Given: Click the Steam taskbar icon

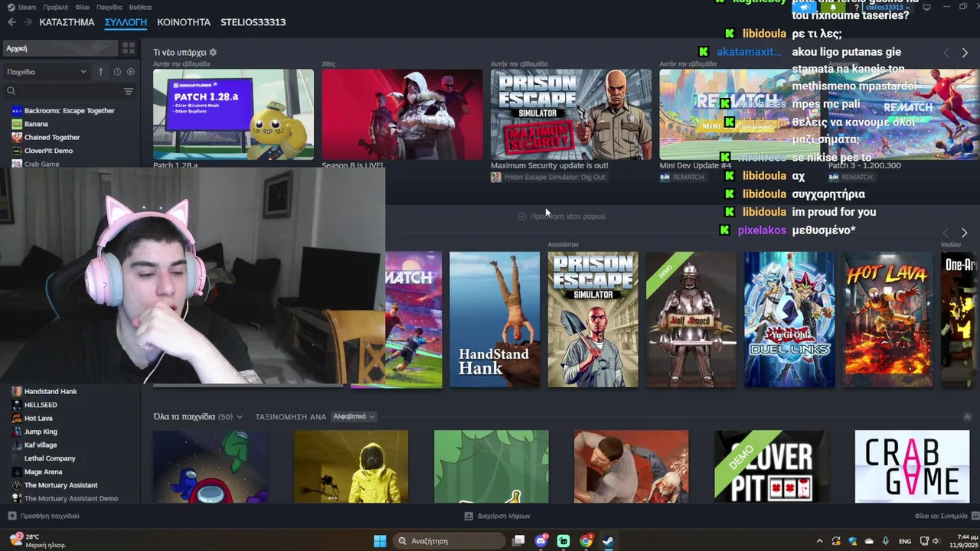Looking at the screenshot, I should [x=608, y=541].
